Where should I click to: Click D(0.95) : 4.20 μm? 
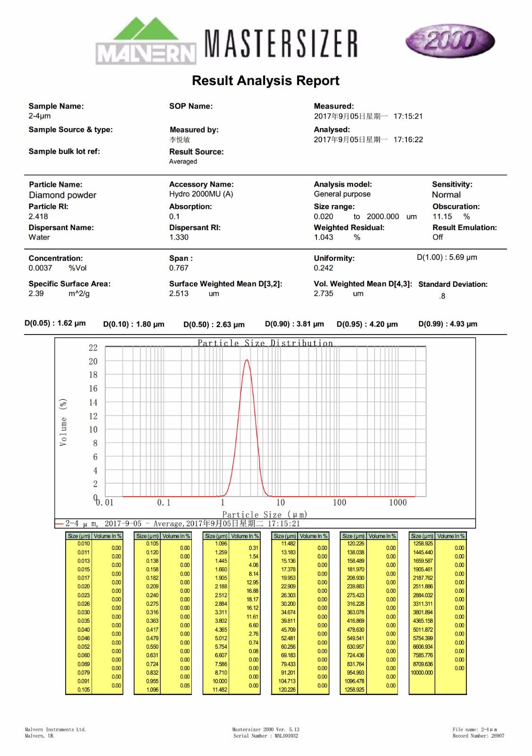367,324
